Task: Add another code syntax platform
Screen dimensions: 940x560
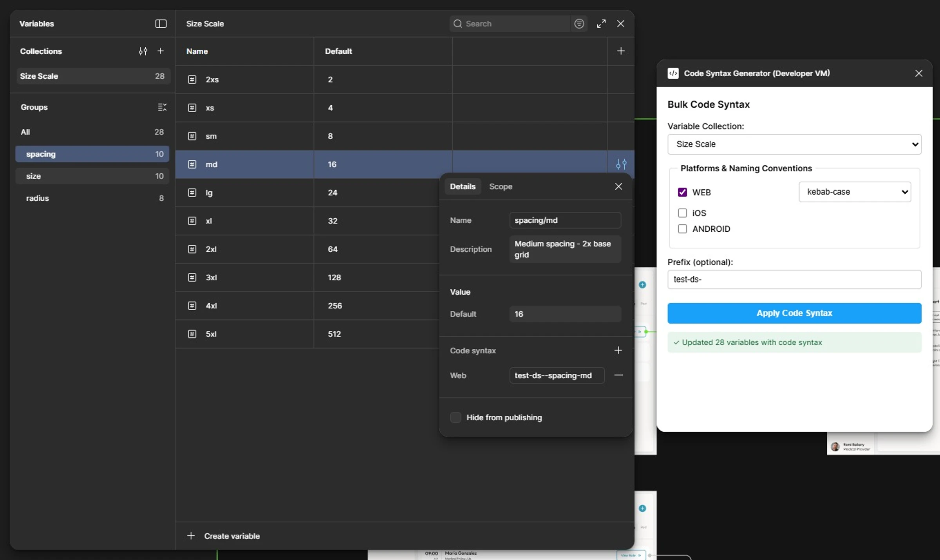Action: pos(618,350)
